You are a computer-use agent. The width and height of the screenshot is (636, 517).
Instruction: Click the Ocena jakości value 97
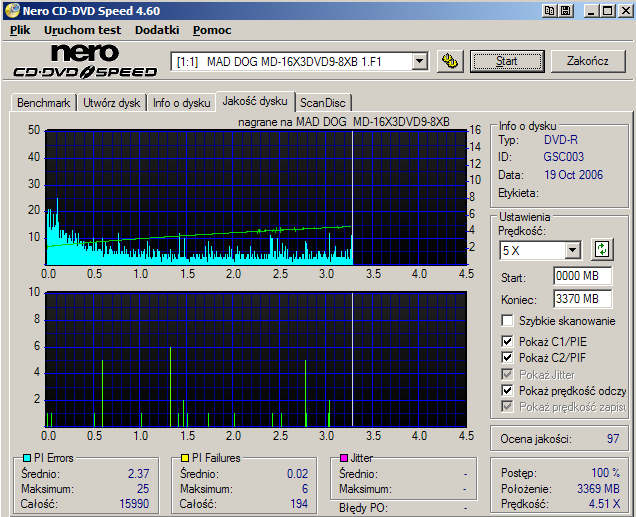tap(613, 439)
